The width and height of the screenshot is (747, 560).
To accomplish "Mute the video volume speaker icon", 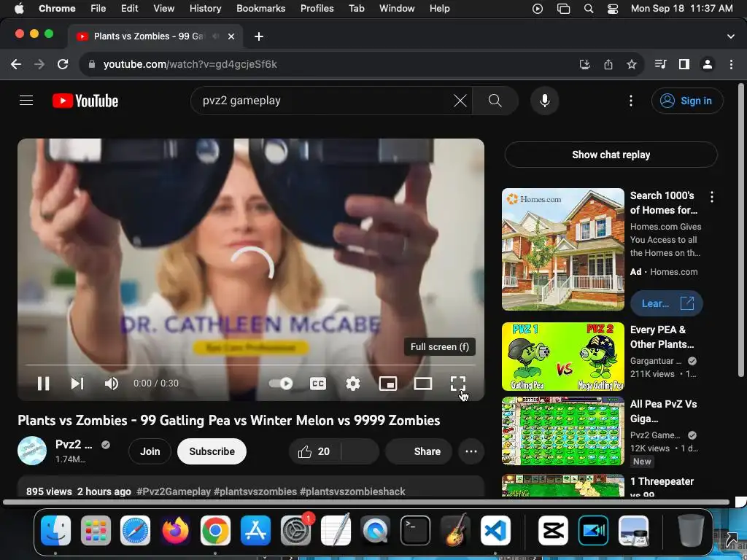I will point(112,384).
